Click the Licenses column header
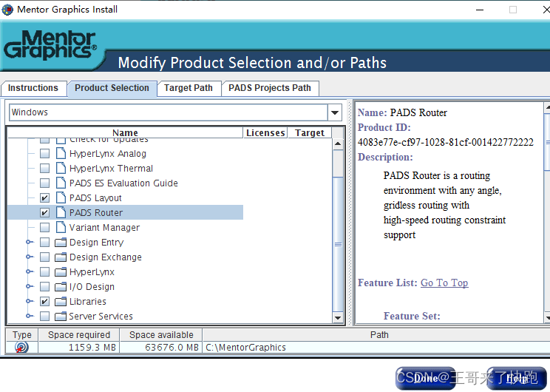550x392 pixels. click(x=265, y=132)
